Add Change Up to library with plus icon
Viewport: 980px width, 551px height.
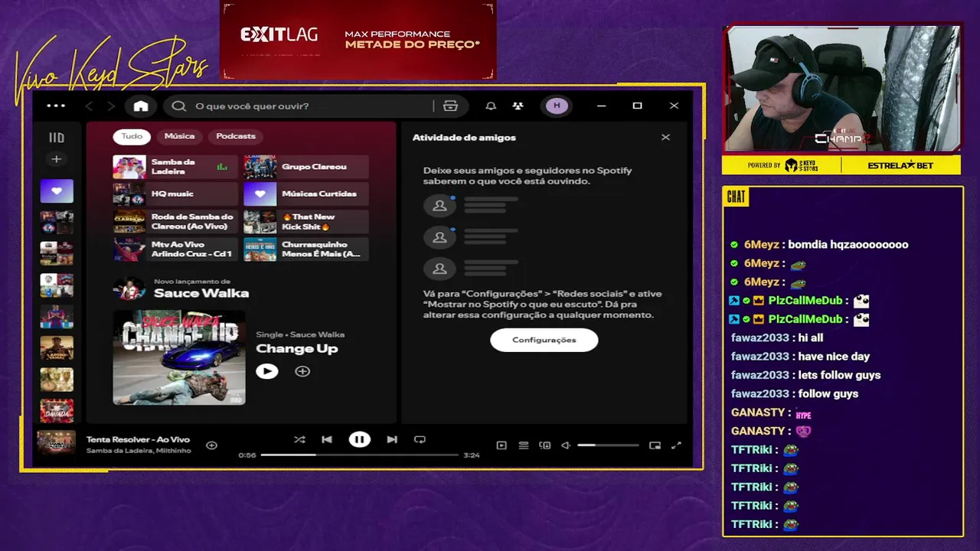pyautogui.click(x=302, y=371)
